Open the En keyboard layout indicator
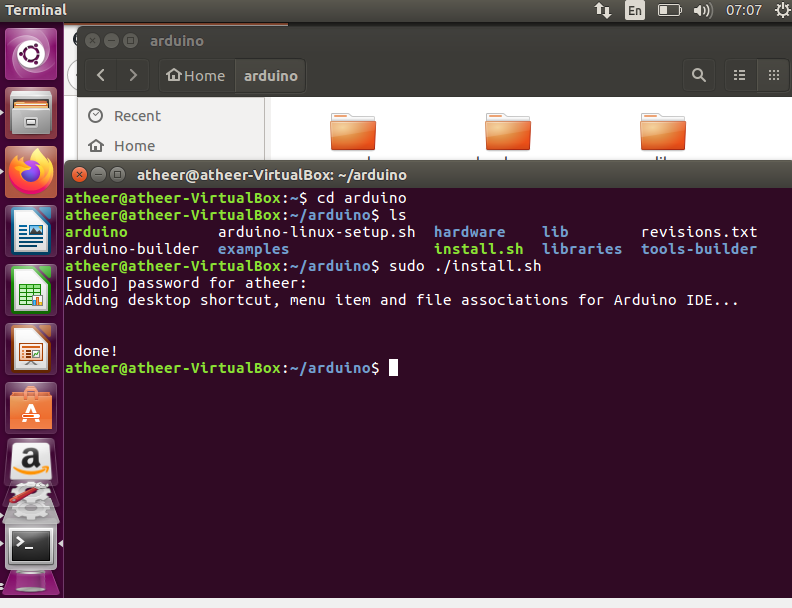The image size is (792, 608). click(634, 10)
